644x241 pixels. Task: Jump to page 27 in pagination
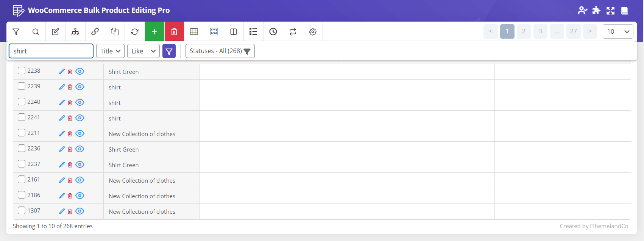click(x=573, y=31)
